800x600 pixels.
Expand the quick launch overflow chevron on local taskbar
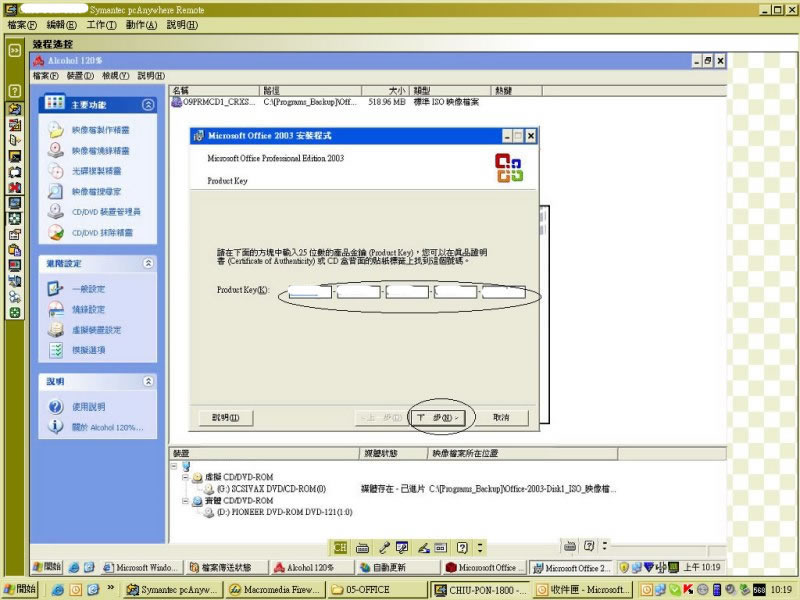tap(111, 588)
